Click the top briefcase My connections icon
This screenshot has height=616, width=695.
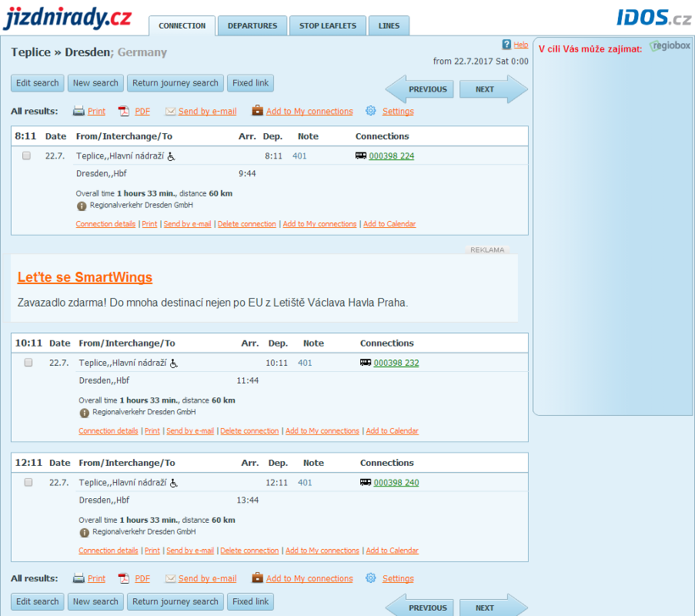click(x=257, y=111)
